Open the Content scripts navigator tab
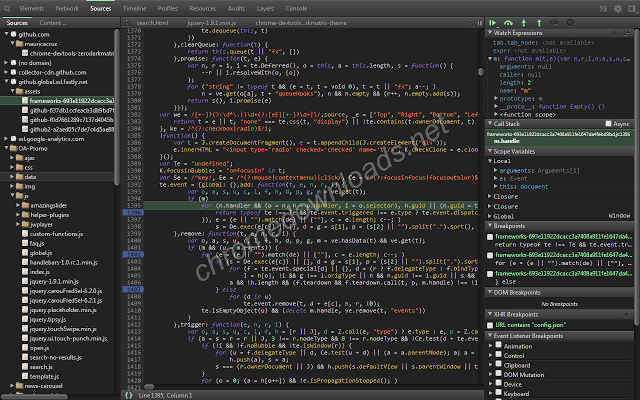 pyautogui.click(x=53, y=23)
